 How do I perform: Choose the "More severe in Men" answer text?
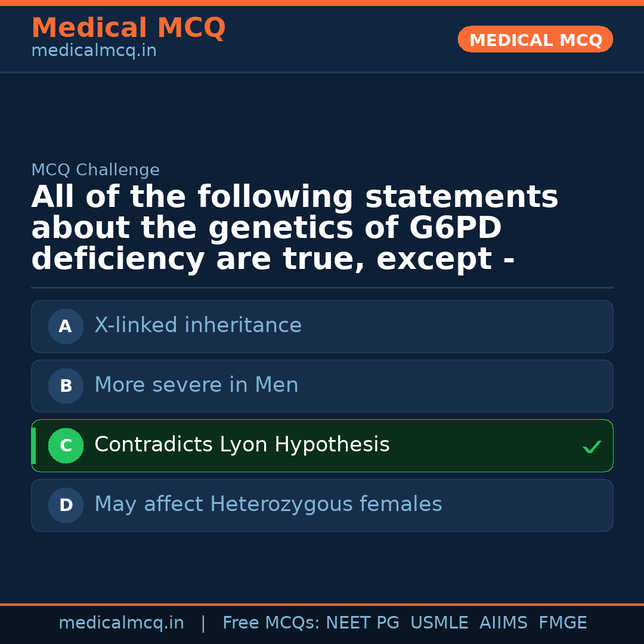(196, 385)
